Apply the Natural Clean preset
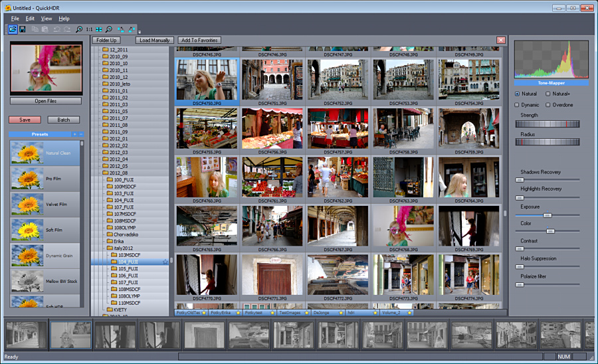Screen dimensions: 598x364 (x=45, y=153)
